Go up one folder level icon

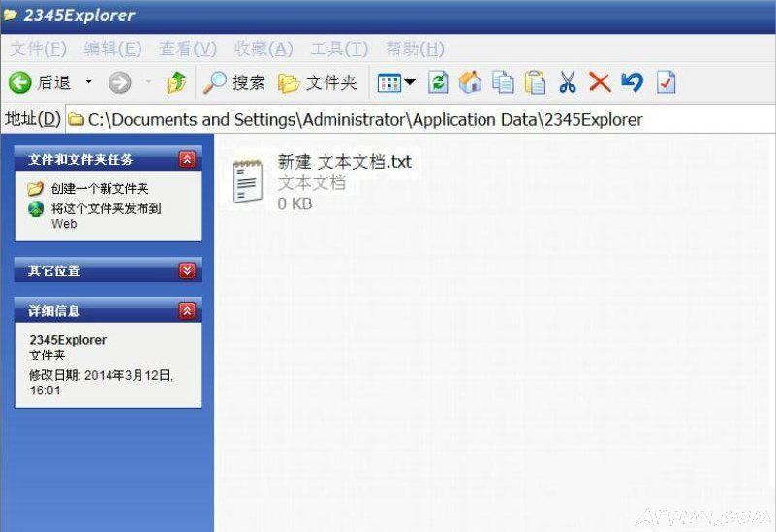[176, 82]
